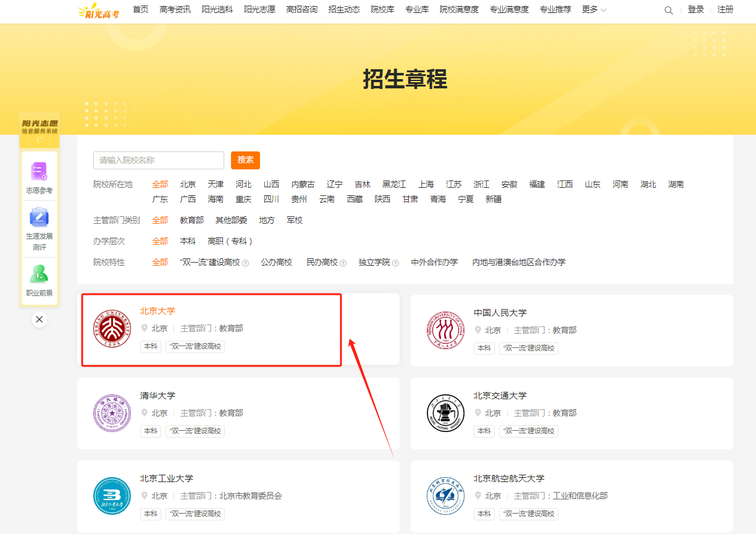Filter location by 北京

188,184
